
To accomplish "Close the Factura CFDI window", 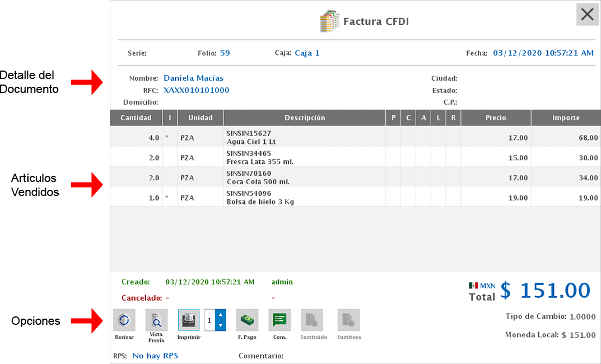I will pos(587,15).
